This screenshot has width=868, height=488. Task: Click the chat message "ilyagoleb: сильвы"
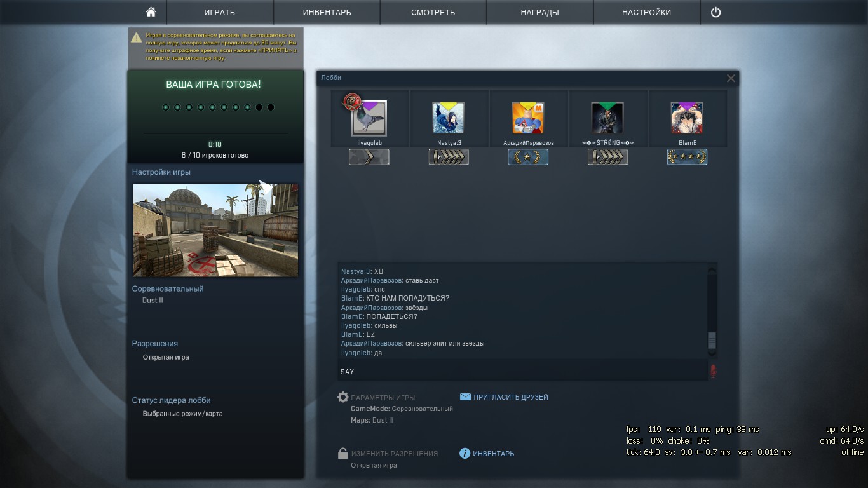[369, 325]
